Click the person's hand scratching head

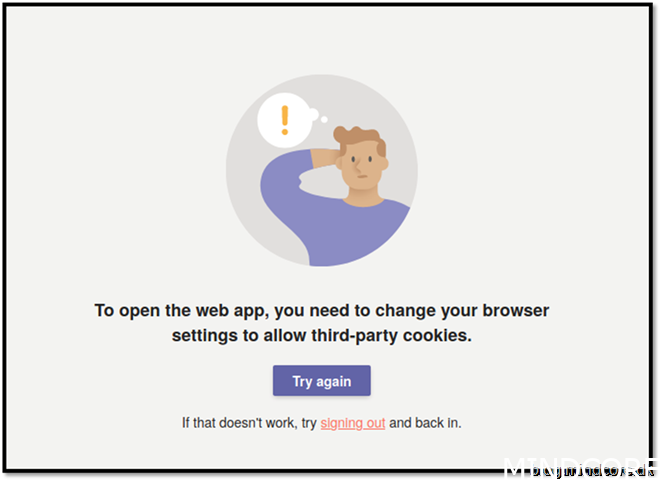[x=327, y=159]
